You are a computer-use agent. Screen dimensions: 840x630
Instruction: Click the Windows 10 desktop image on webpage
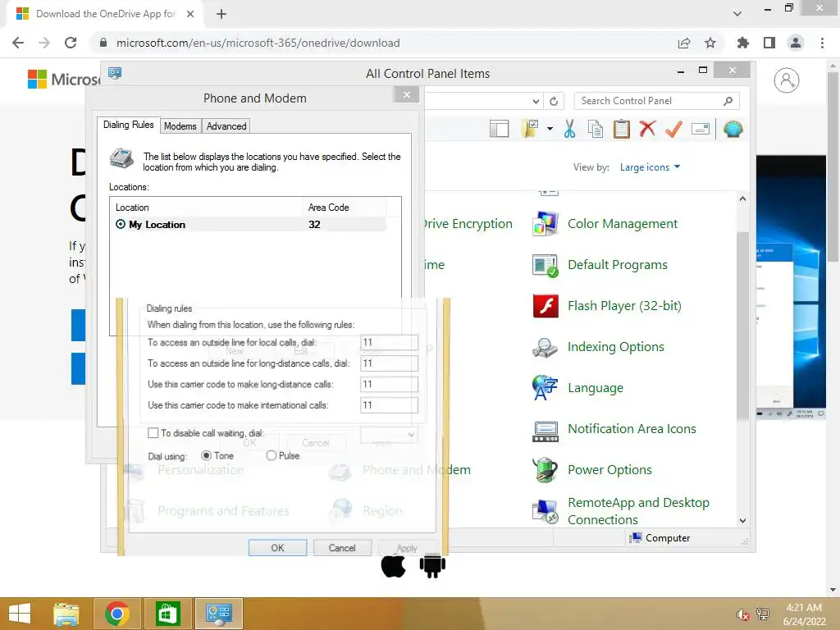pyautogui.click(x=792, y=288)
